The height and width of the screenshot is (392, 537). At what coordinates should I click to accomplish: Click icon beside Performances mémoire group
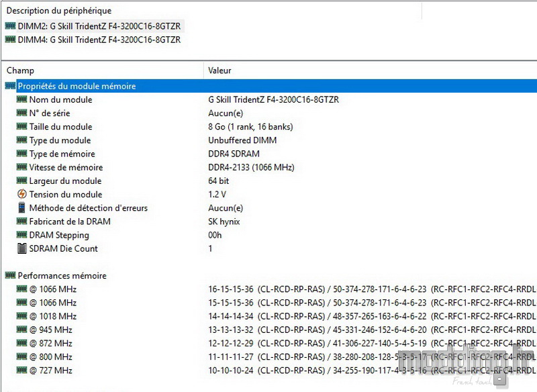[10, 275]
